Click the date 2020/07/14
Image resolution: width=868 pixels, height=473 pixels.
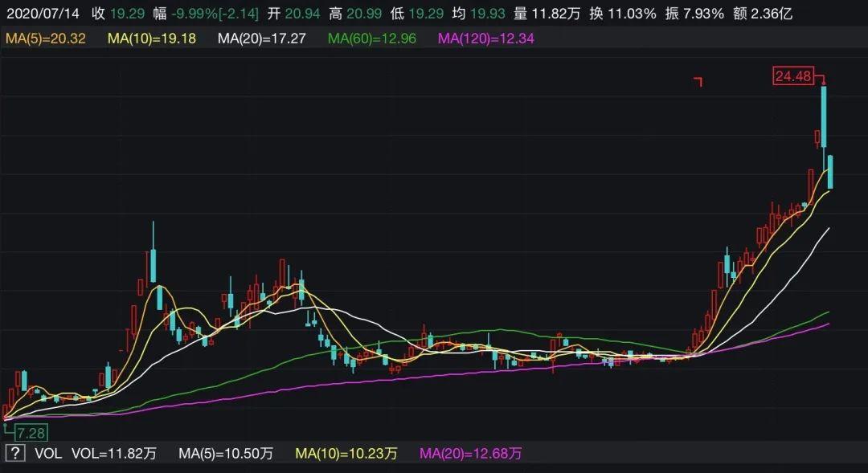pos(43,14)
